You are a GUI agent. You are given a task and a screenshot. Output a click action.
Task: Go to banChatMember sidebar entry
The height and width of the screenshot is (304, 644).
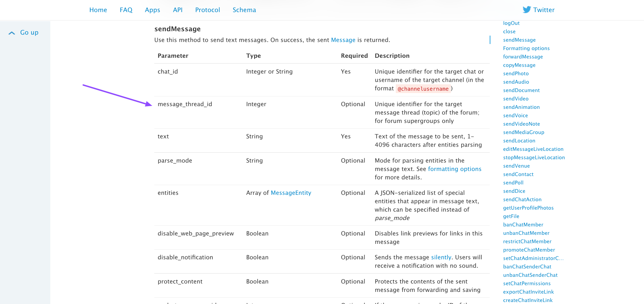point(523,225)
